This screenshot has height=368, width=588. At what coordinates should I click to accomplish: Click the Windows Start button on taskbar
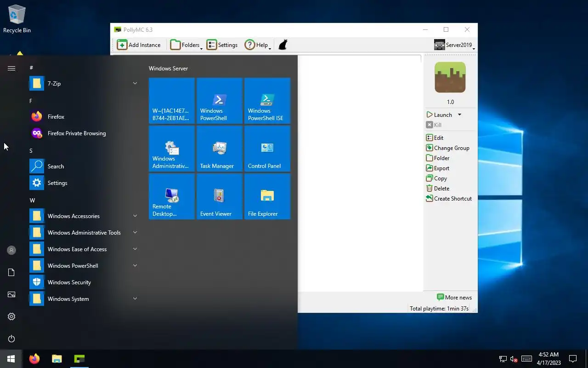point(11,359)
